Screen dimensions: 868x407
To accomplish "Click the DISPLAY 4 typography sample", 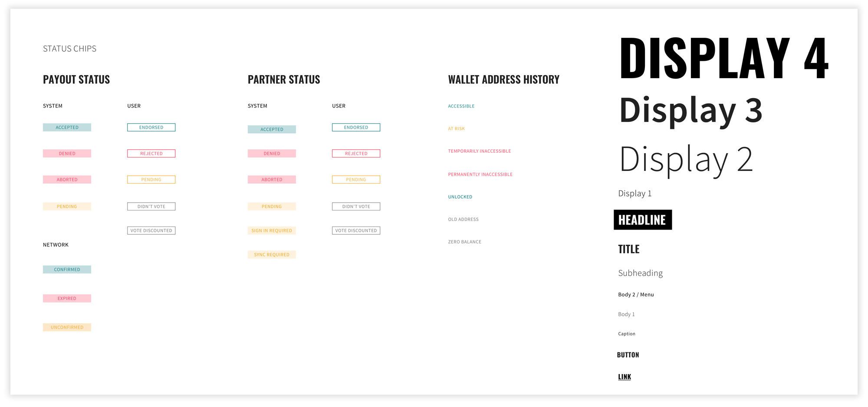I will (724, 59).
